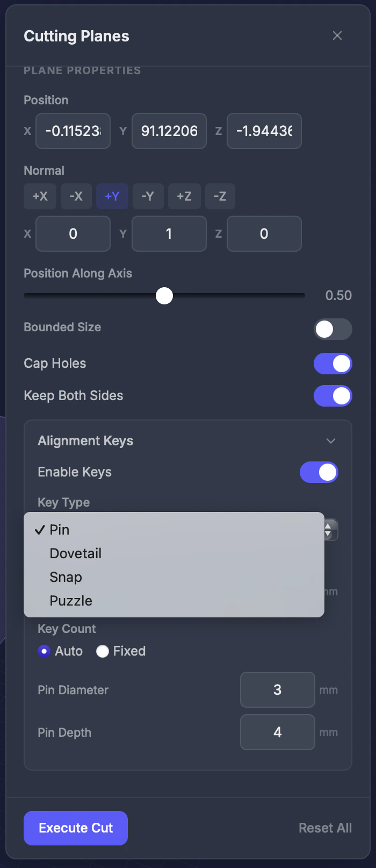Turn off Keep Both Sides

332,396
